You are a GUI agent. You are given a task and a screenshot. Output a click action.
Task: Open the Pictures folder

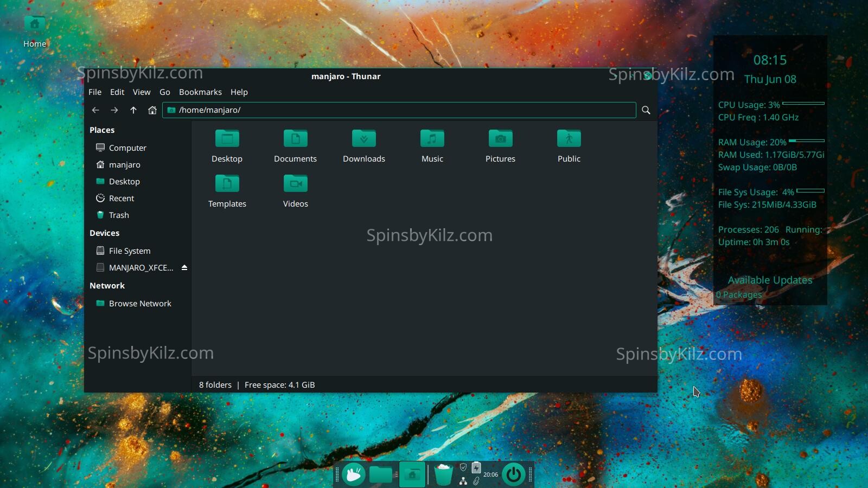[500, 139]
